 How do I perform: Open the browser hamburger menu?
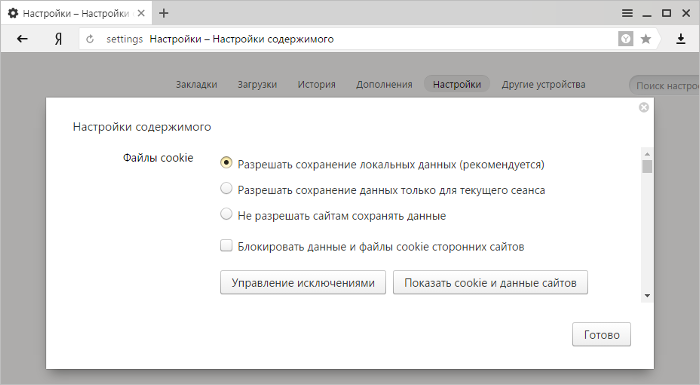627,13
